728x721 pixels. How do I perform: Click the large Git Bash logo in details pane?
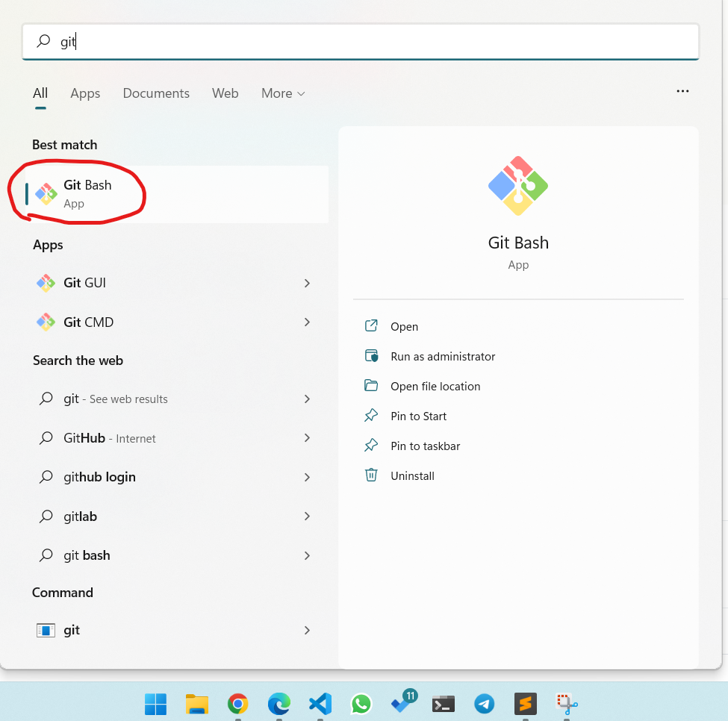pos(518,186)
